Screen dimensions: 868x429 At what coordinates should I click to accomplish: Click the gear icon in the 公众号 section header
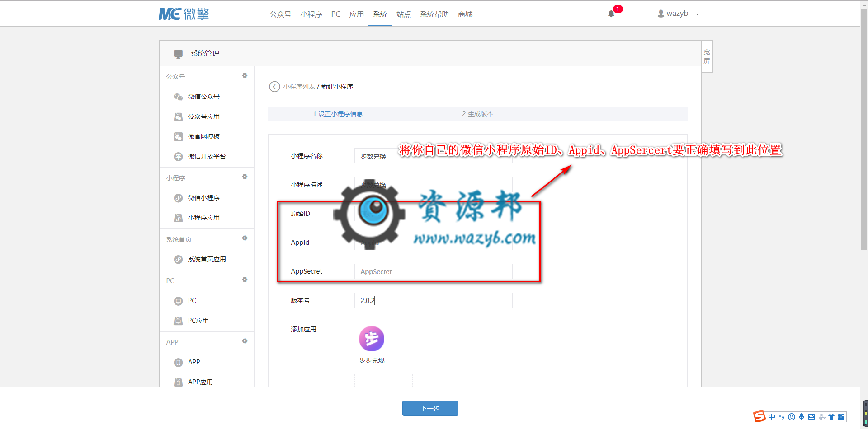[x=245, y=75]
